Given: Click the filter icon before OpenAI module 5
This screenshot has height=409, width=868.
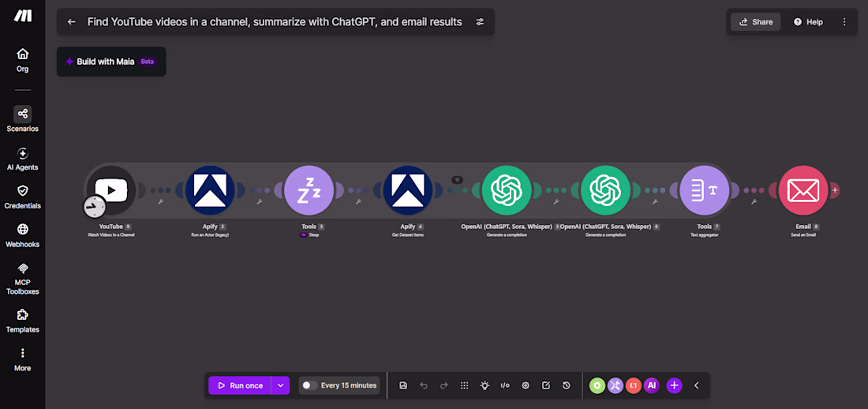Looking at the screenshot, I should point(457,179).
